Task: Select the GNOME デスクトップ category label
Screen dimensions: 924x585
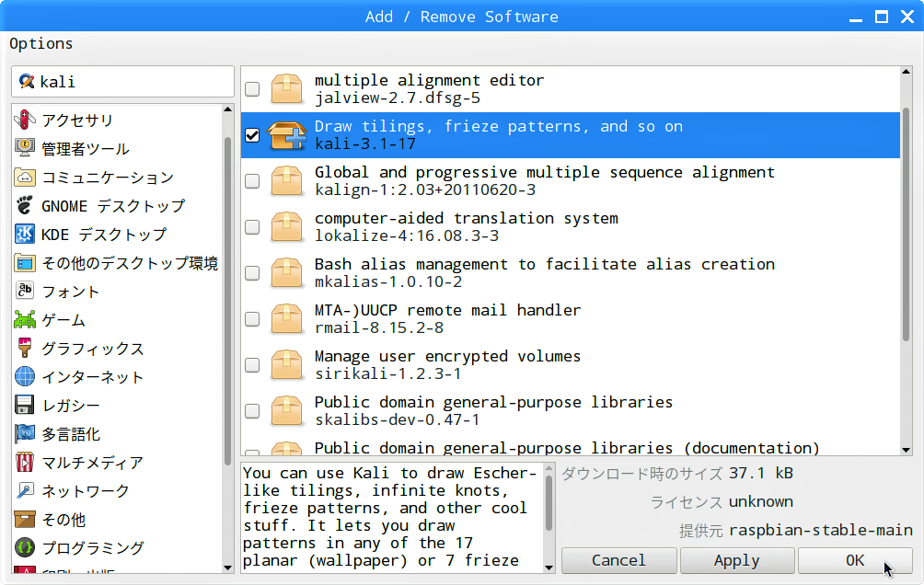Action: 113,206
